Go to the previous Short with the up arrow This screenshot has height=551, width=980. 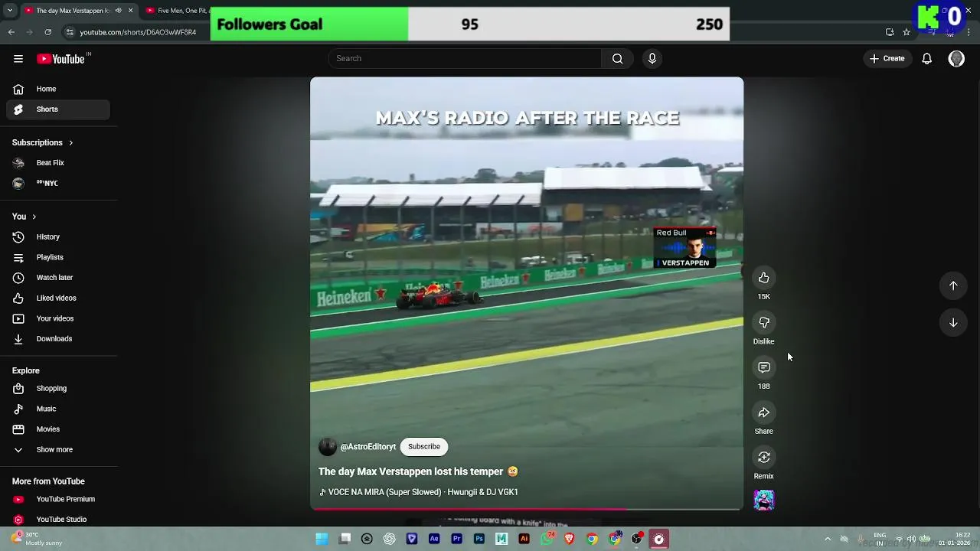[x=953, y=285]
